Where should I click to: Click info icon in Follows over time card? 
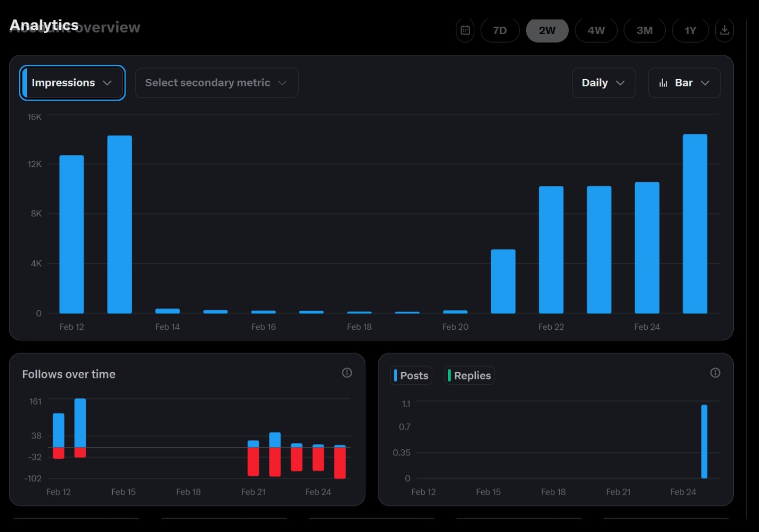click(x=347, y=373)
